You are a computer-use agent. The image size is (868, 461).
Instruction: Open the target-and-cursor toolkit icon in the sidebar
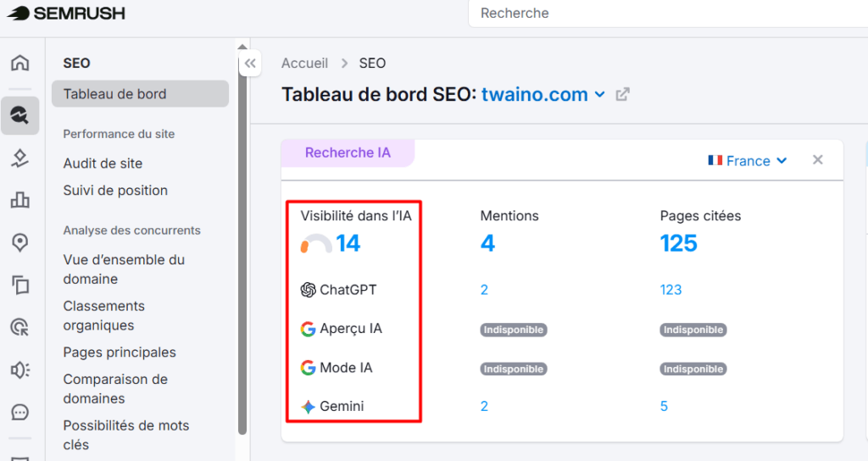tap(20, 327)
